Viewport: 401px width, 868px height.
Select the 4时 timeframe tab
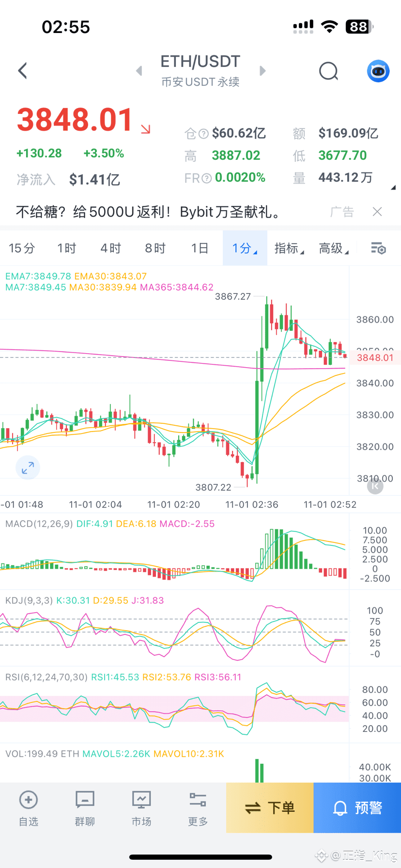tap(111, 248)
